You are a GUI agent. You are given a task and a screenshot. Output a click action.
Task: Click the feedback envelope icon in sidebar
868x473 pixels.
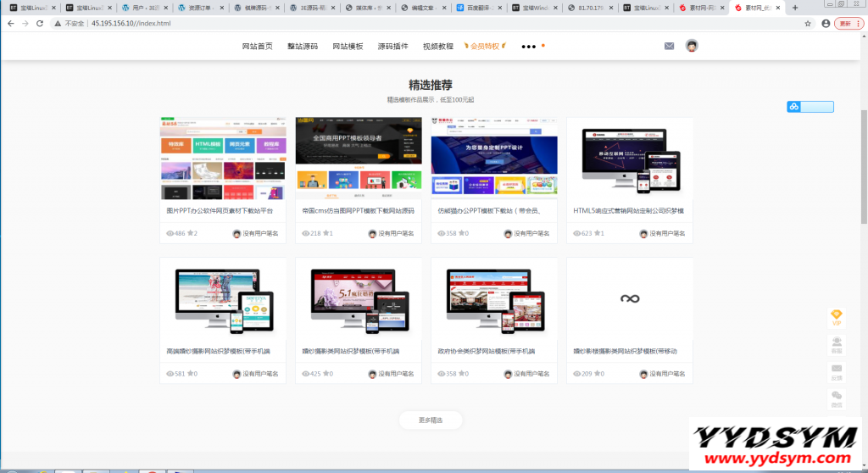point(837,372)
